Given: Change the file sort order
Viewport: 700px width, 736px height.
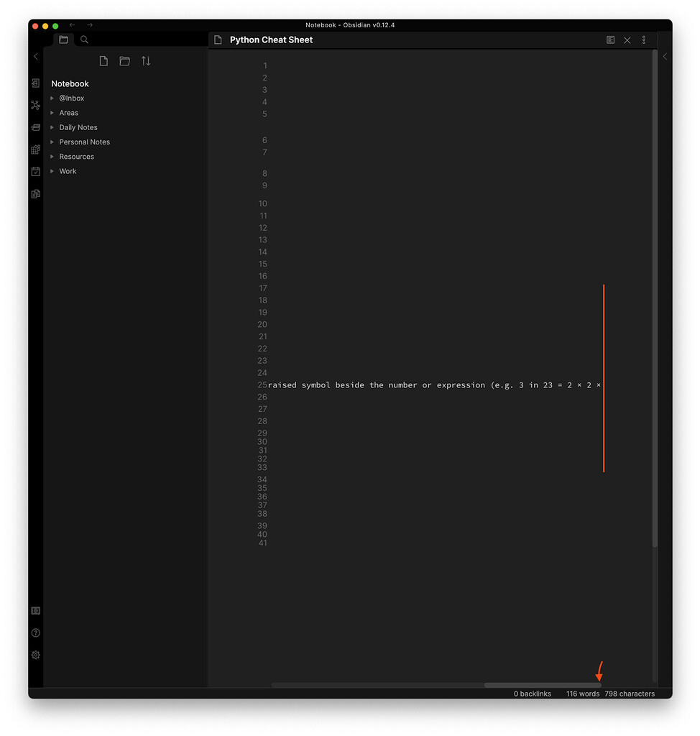Looking at the screenshot, I should (x=146, y=60).
